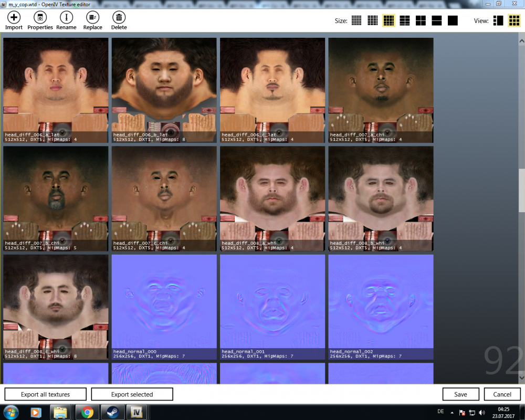
Task: Switch to detail list View mode
Action: (498, 20)
